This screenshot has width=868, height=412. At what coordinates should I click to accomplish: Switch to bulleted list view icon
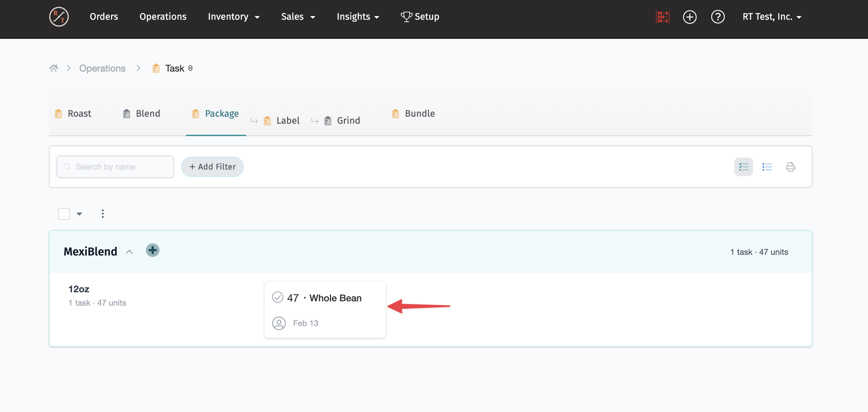click(x=767, y=167)
